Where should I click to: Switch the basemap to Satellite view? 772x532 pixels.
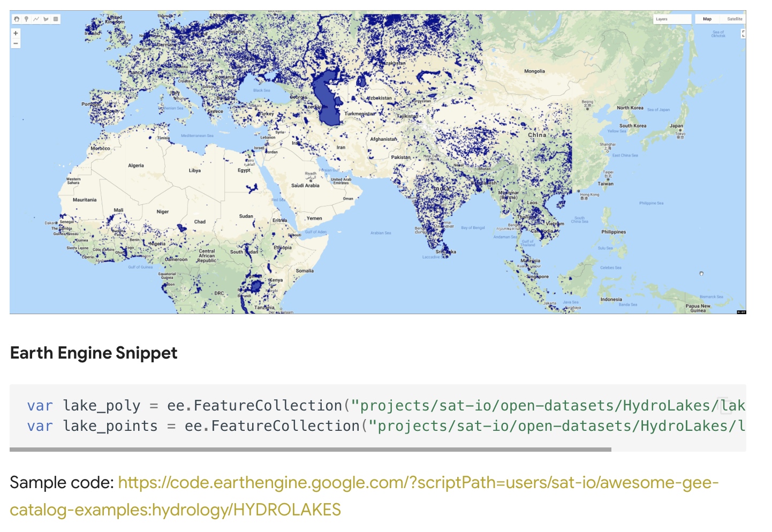click(734, 19)
